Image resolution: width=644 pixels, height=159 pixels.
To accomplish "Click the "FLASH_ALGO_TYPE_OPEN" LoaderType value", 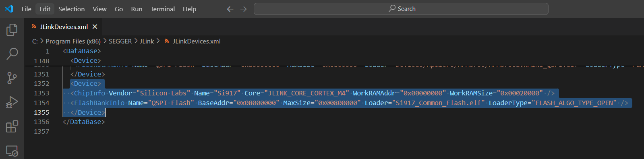I will [x=574, y=103].
